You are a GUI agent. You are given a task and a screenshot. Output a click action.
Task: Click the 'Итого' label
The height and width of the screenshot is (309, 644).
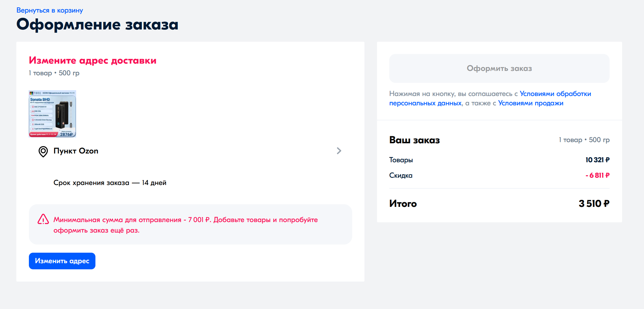403,204
